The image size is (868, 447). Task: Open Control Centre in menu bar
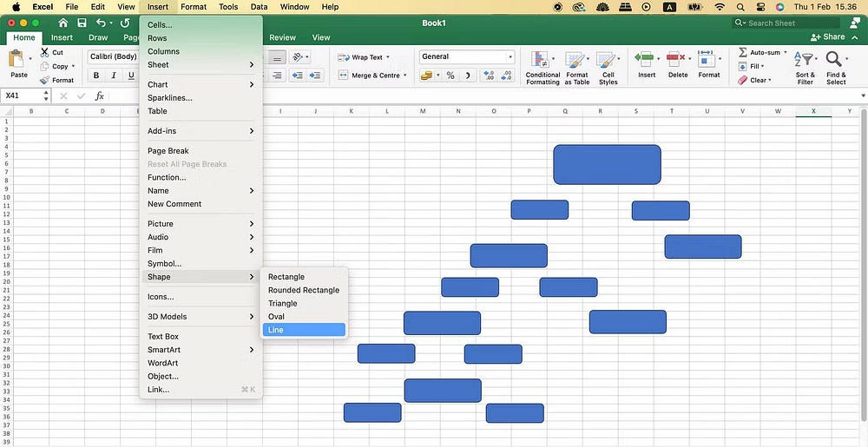pos(760,7)
